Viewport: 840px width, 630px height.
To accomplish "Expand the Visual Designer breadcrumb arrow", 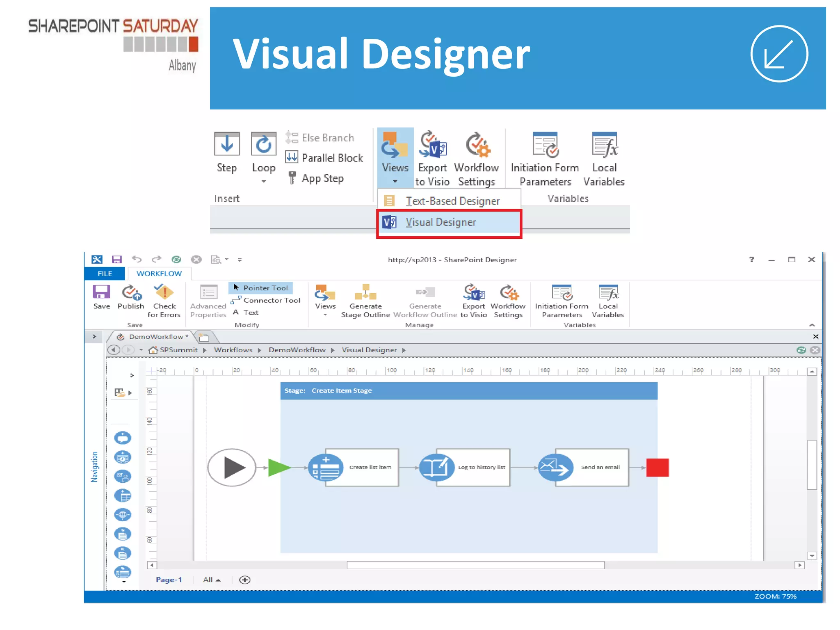I will (x=404, y=350).
